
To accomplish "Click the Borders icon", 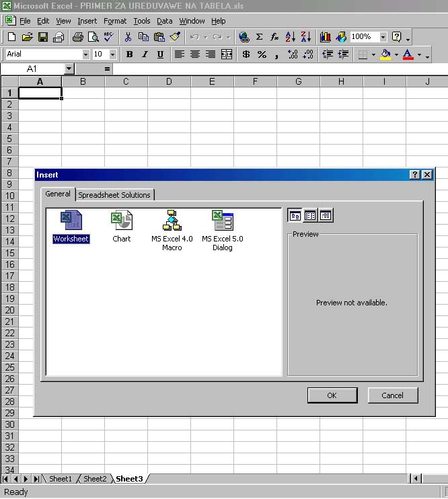I will point(363,54).
